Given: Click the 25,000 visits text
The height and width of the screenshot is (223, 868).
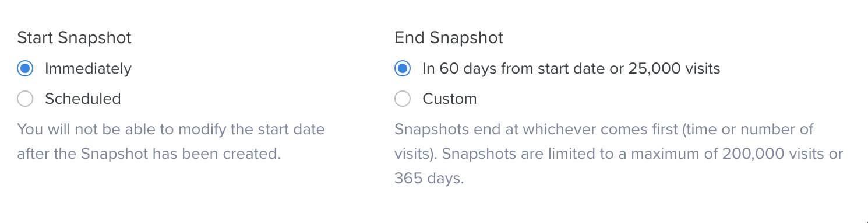Looking at the screenshot, I should coord(675,69).
